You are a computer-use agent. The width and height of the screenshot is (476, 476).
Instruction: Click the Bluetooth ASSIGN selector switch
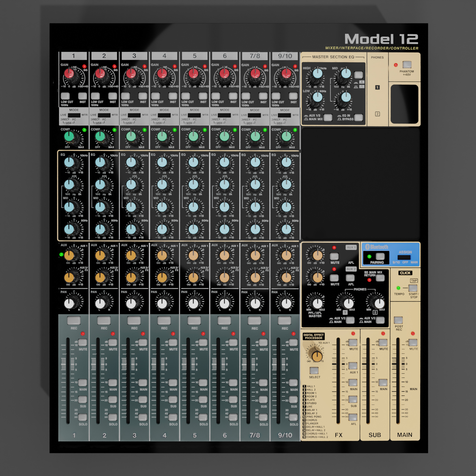(404, 257)
